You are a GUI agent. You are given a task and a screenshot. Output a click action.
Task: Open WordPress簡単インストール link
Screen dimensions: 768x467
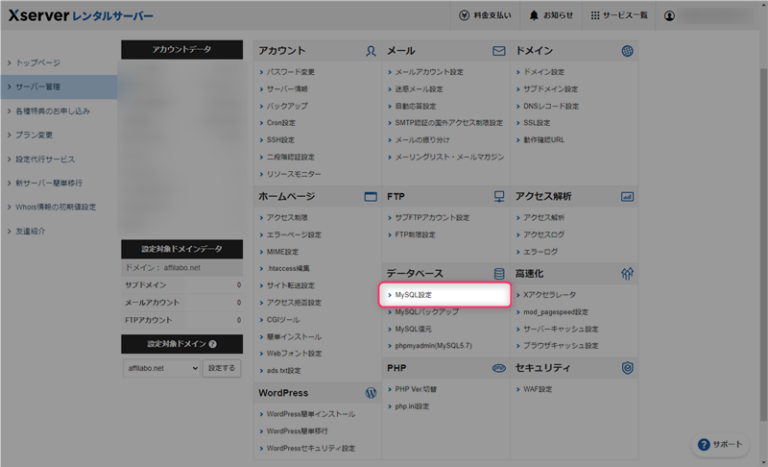(x=310, y=414)
